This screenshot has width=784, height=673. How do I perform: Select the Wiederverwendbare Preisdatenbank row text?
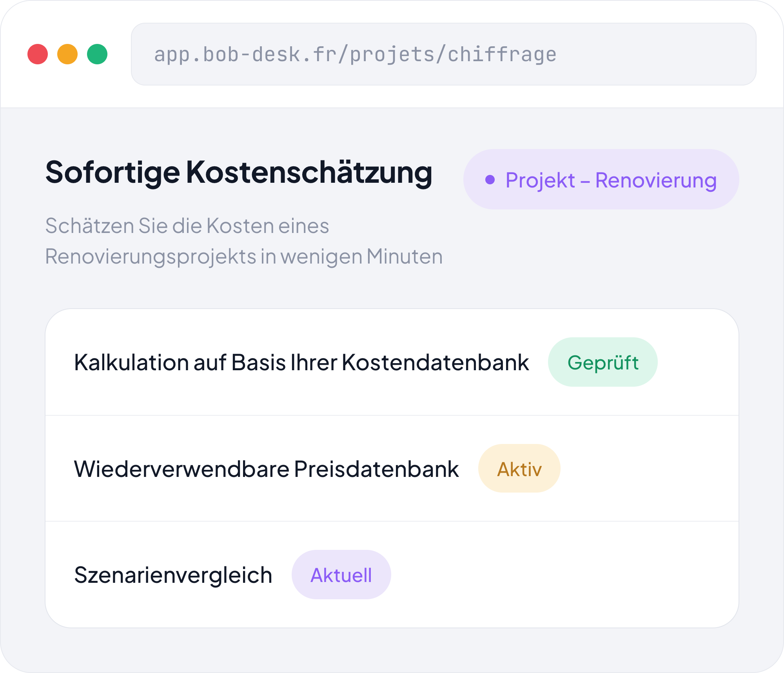tap(266, 469)
